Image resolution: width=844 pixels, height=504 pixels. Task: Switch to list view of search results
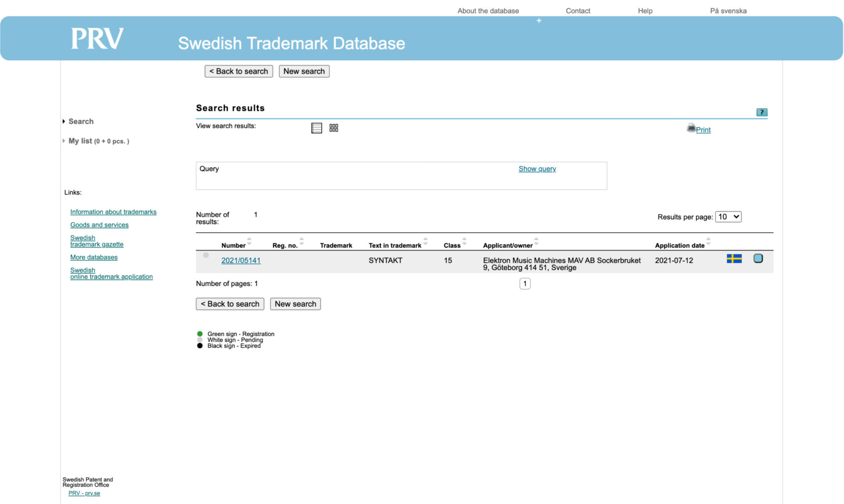pyautogui.click(x=316, y=128)
